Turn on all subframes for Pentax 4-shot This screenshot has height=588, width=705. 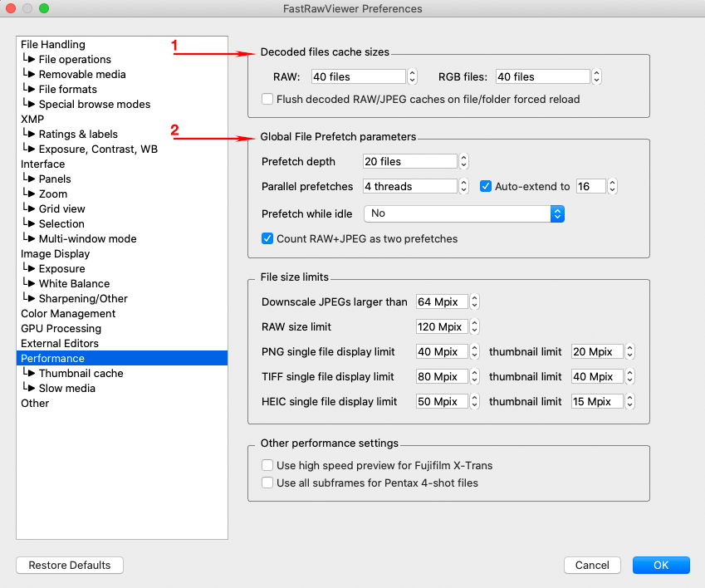coord(267,483)
